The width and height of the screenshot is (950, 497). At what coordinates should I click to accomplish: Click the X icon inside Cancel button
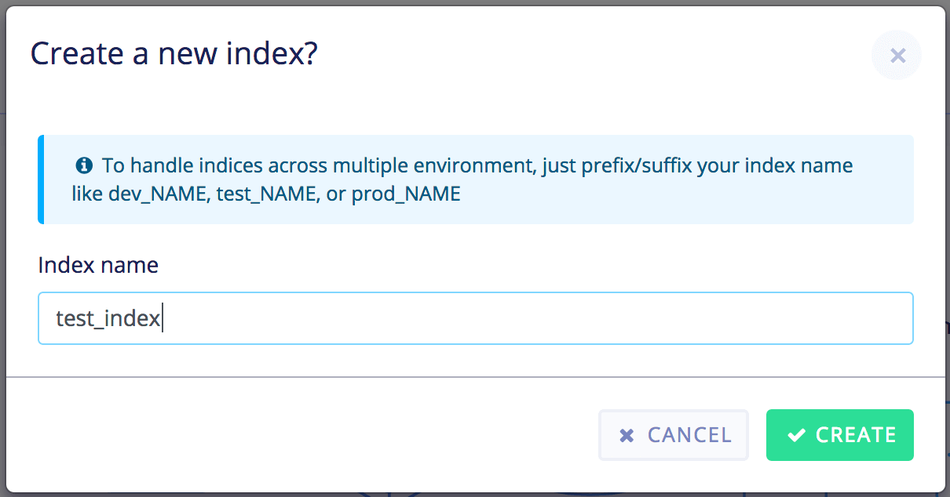(627, 435)
